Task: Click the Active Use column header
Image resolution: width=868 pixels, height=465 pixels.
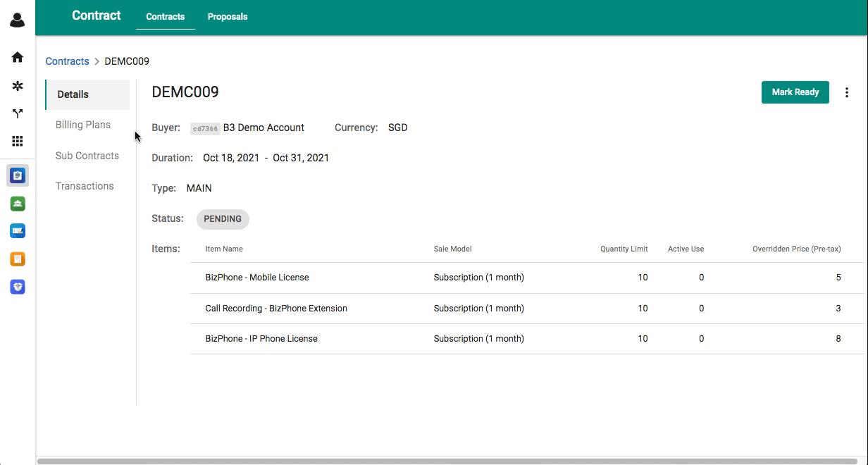Action: pos(686,249)
